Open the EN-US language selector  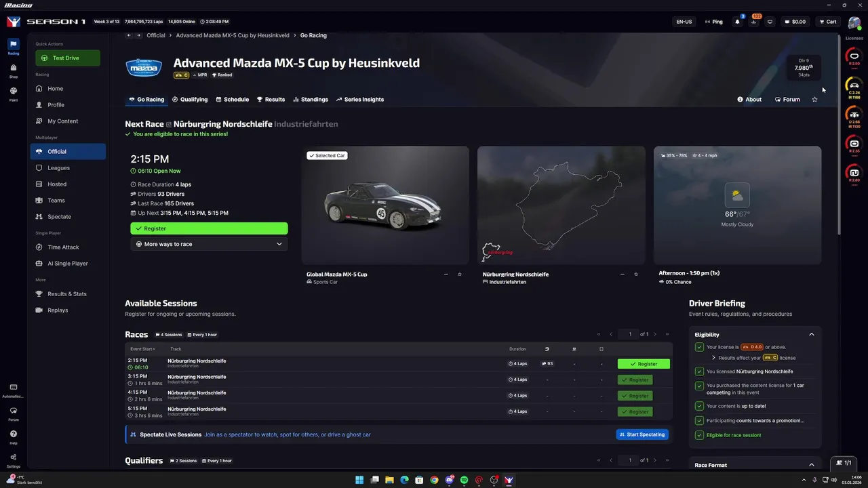click(x=684, y=22)
